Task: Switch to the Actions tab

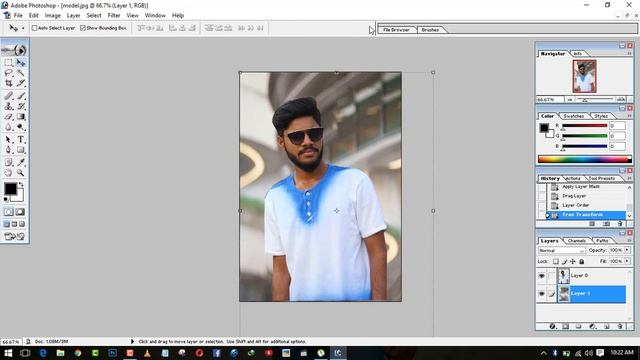Action: pyautogui.click(x=573, y=178)
